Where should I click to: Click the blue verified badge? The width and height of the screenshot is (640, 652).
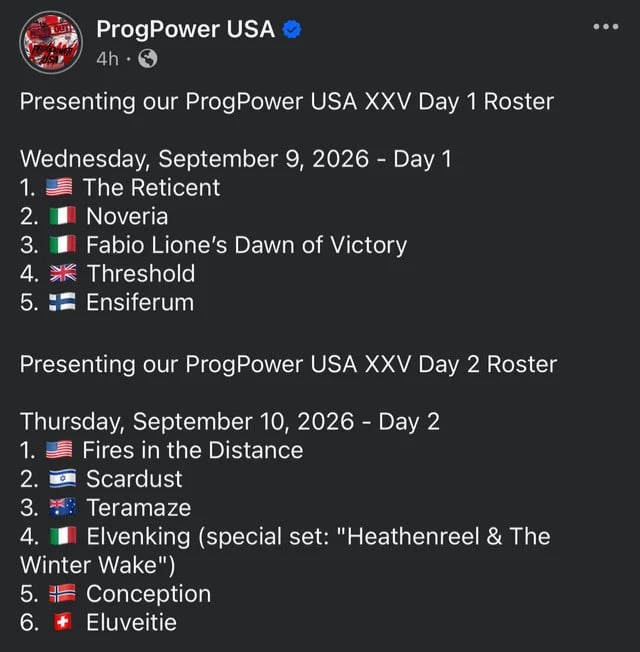291,30
